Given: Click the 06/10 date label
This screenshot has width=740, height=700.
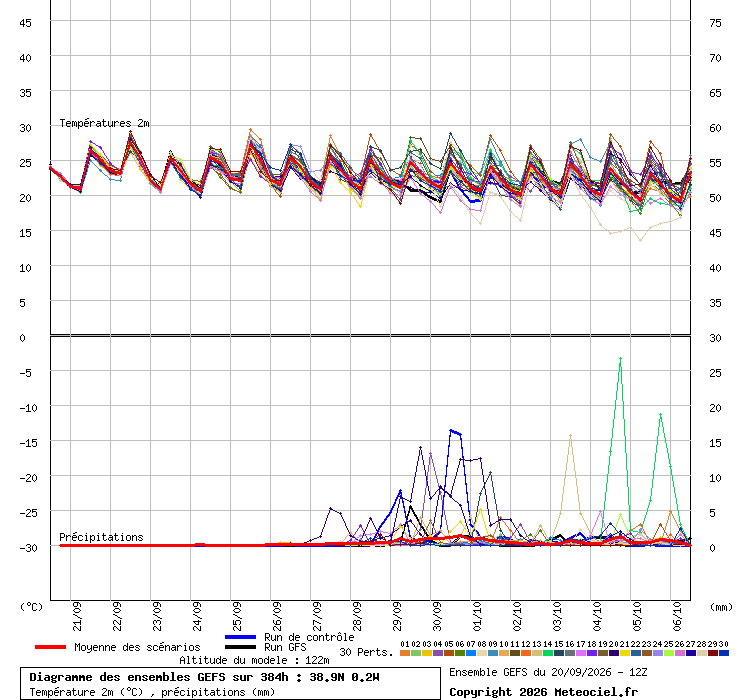Looking at the screenshot, I should pos(678,616).
